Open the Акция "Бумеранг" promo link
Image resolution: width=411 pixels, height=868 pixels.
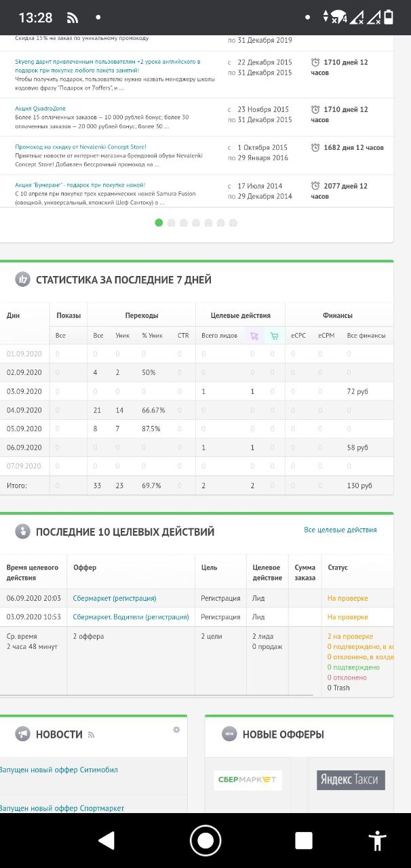[80, 185]
